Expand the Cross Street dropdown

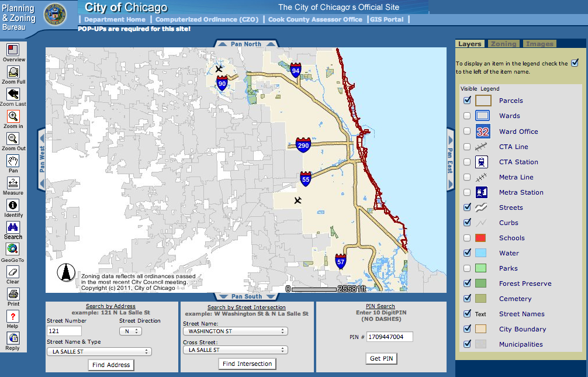(236, 350)
